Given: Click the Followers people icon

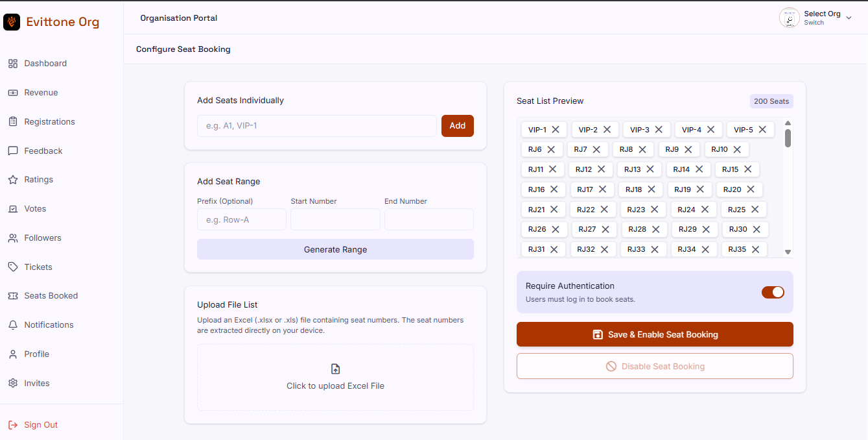Looking at the screenshot, I should click(13, 238).
